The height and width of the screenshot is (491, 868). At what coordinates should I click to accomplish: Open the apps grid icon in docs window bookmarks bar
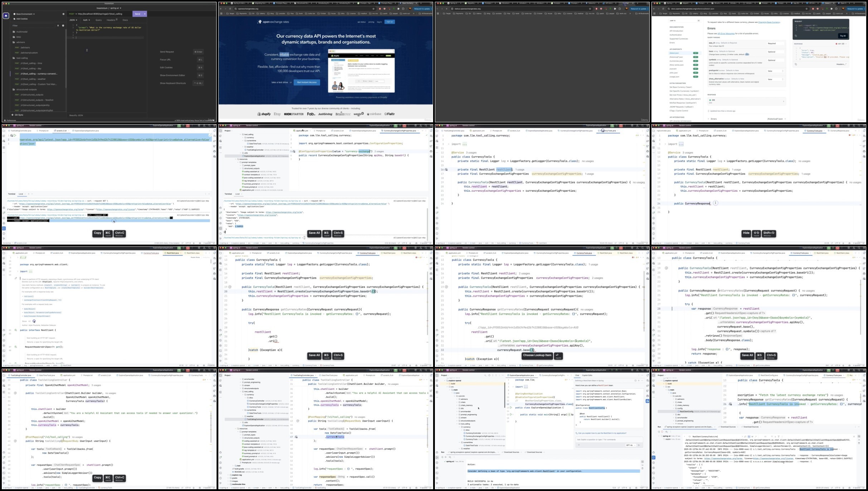point(655,14)
